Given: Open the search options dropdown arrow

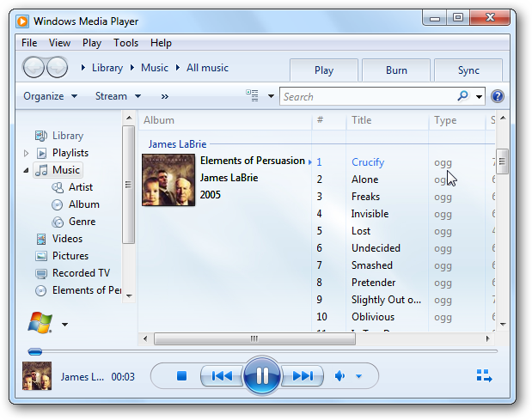Looking at the screenshot, I should point(479,96).
